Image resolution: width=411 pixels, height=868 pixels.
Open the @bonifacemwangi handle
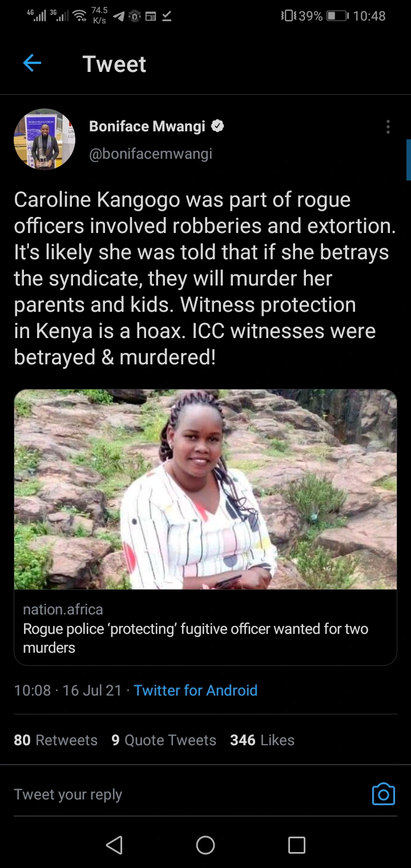point(151,154)
